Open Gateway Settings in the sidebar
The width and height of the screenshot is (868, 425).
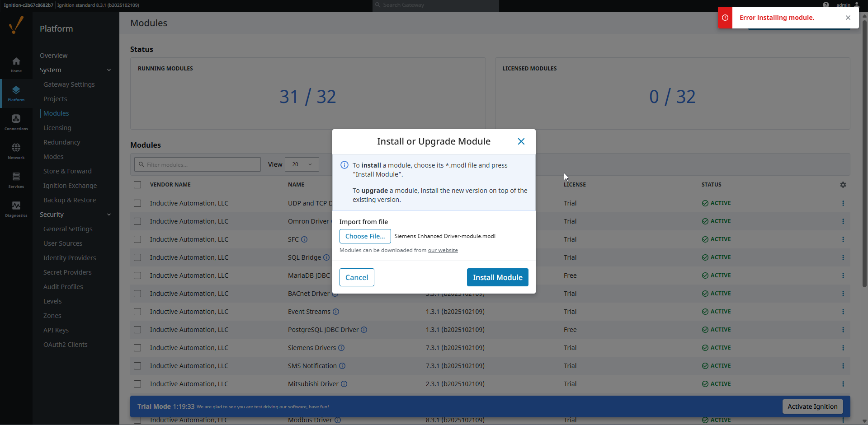(69, 84)
